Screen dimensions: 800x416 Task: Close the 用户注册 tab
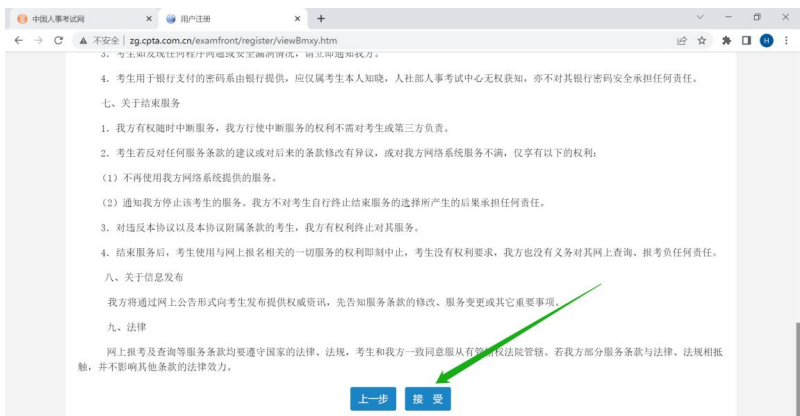click(298, 19)
